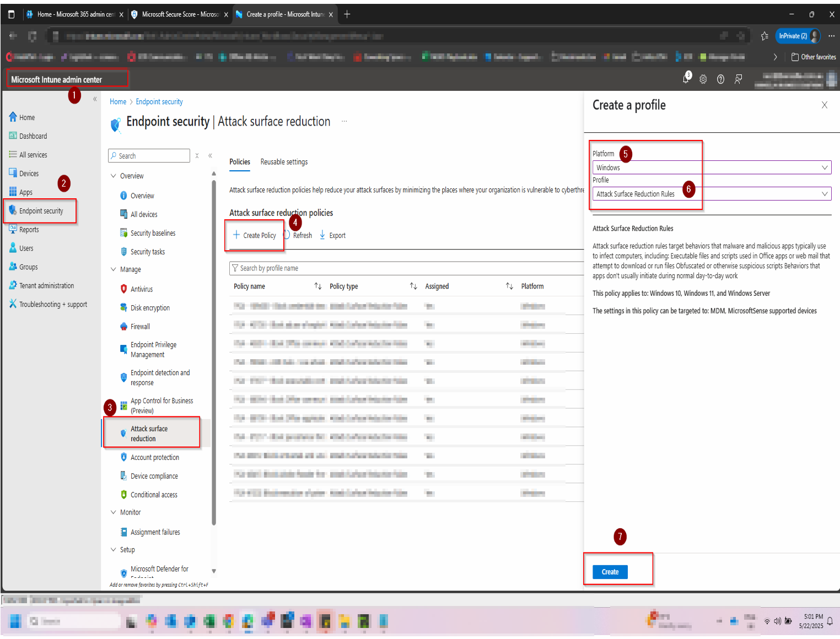Open All devices under Overview
840x639 pixels.
139,214
